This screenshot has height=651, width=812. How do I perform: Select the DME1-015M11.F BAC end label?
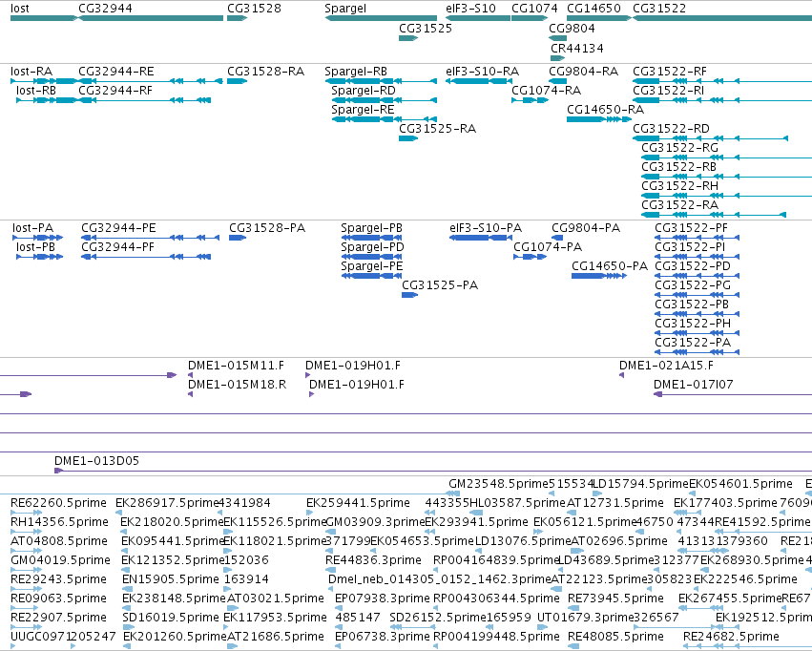(236, 366)
